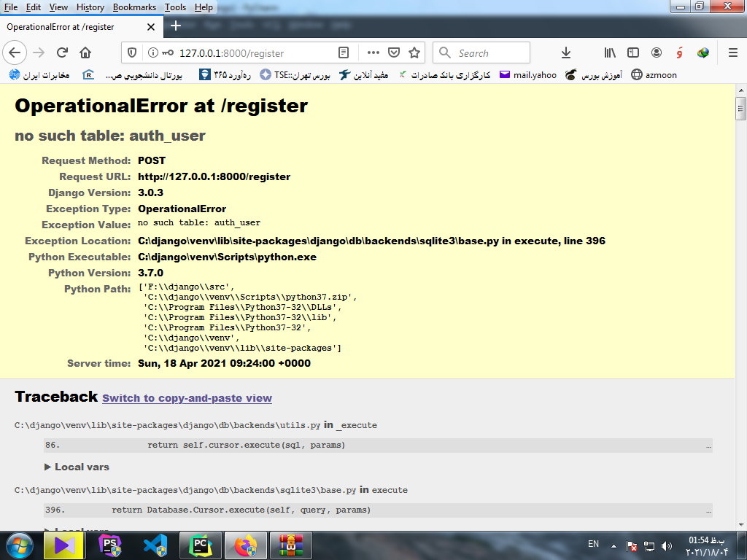This screenshot has height=560, width=747.
Task: Open the Help menu
Action: pyautogui.click(x=204, y=7)
